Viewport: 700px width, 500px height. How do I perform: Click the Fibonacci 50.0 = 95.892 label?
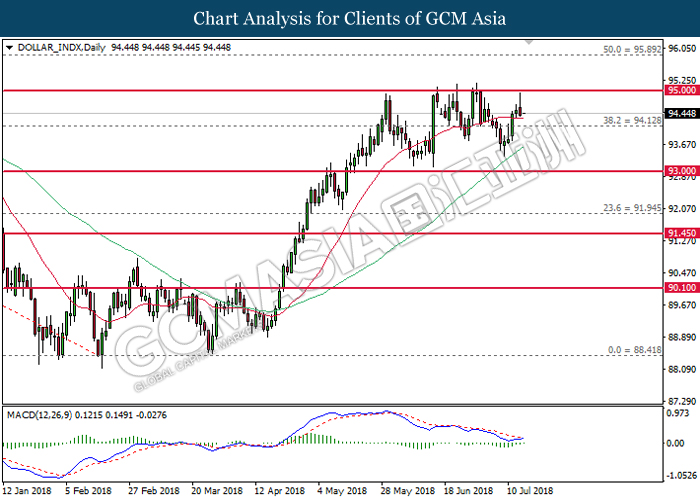(632, 50)
